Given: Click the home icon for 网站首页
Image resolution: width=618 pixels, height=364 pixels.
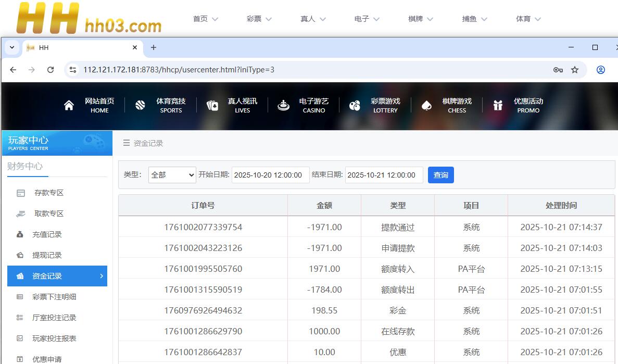Looking at the screenshot, I should pyautogui.click(x=69, y=106).
